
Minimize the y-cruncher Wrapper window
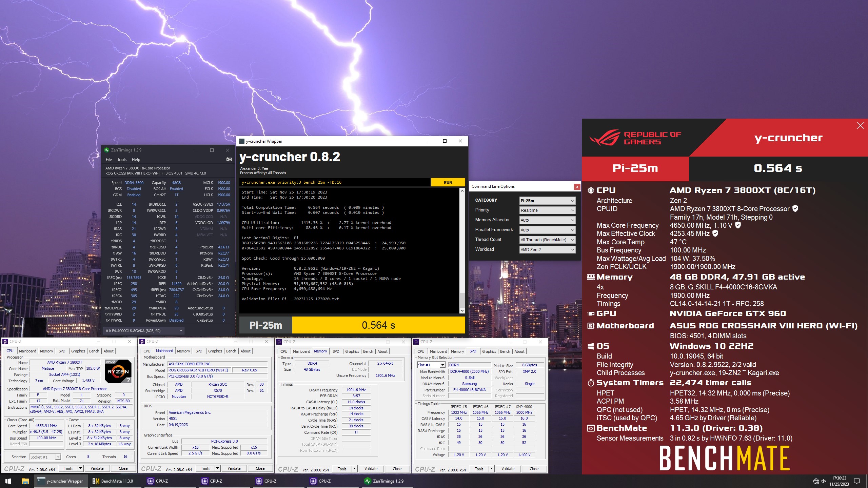coord(430,141)
